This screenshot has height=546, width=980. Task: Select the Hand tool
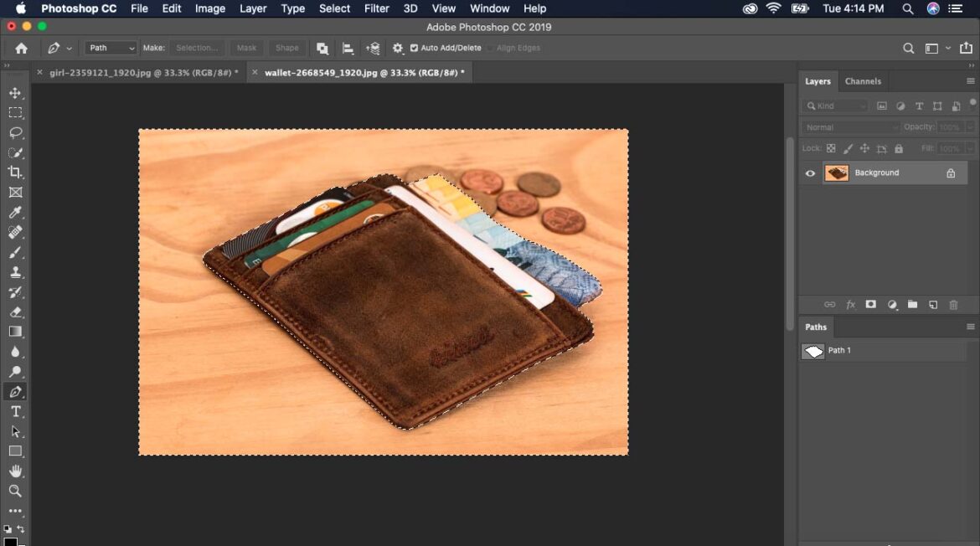tap(15, 471)
